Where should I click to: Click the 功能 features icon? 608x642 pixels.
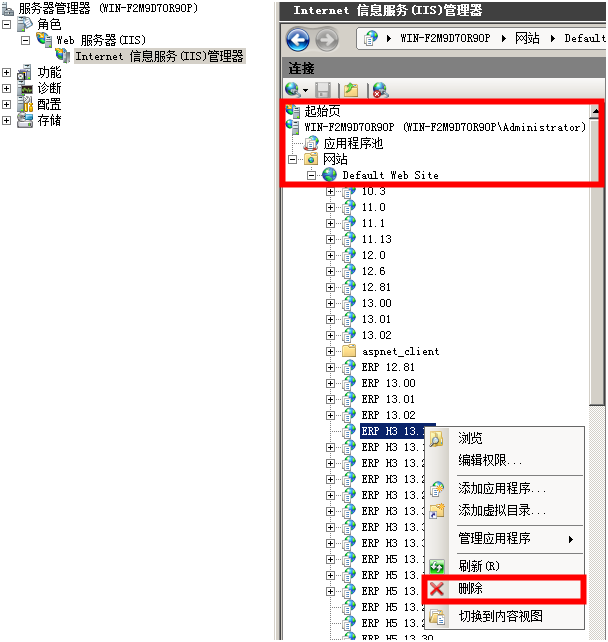click(25, 72)
